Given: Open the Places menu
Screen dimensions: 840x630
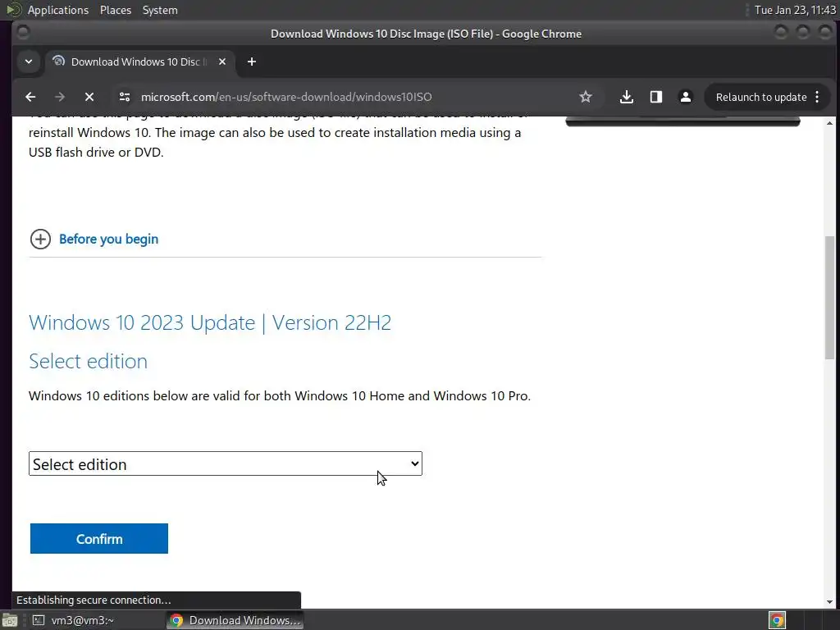Looking at the screenshot, I should tap(116, 10).
